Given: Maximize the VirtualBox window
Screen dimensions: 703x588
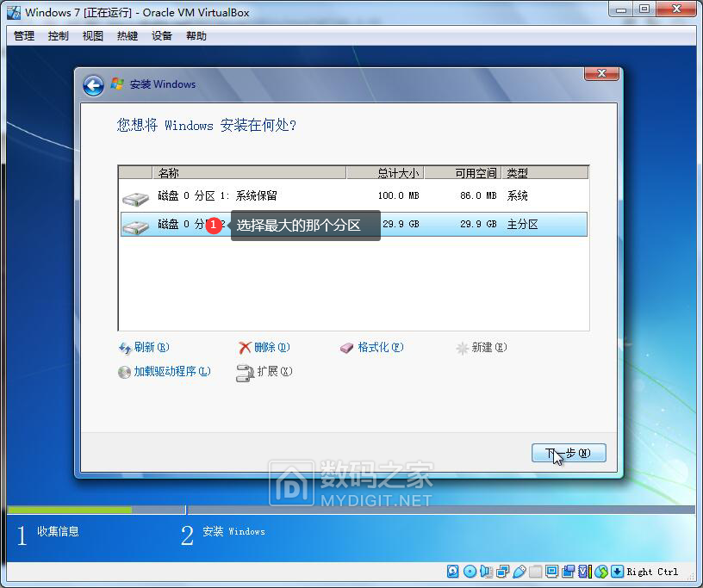Looking at the screenshot, I should (x=644, y=9).
